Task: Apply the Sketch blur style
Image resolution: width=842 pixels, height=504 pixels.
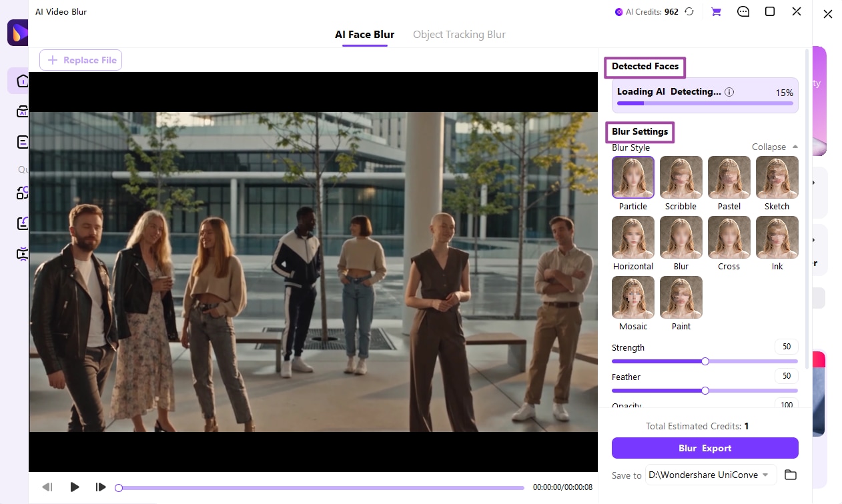Action: [777, 177]
